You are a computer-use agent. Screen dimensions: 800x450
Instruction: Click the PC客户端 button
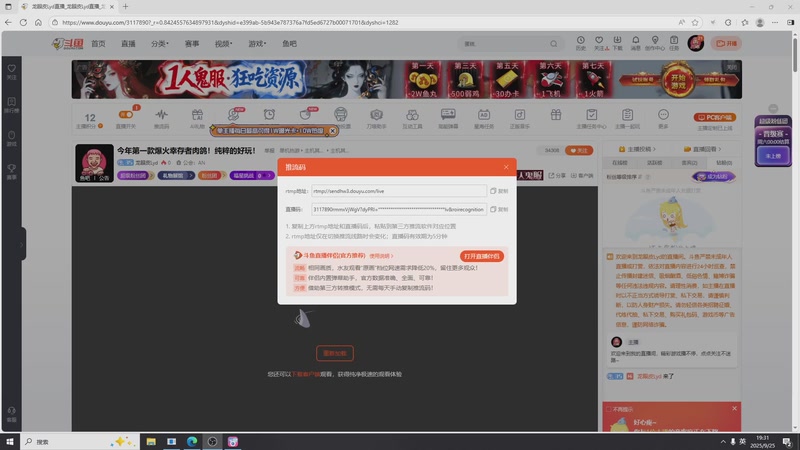715,117
